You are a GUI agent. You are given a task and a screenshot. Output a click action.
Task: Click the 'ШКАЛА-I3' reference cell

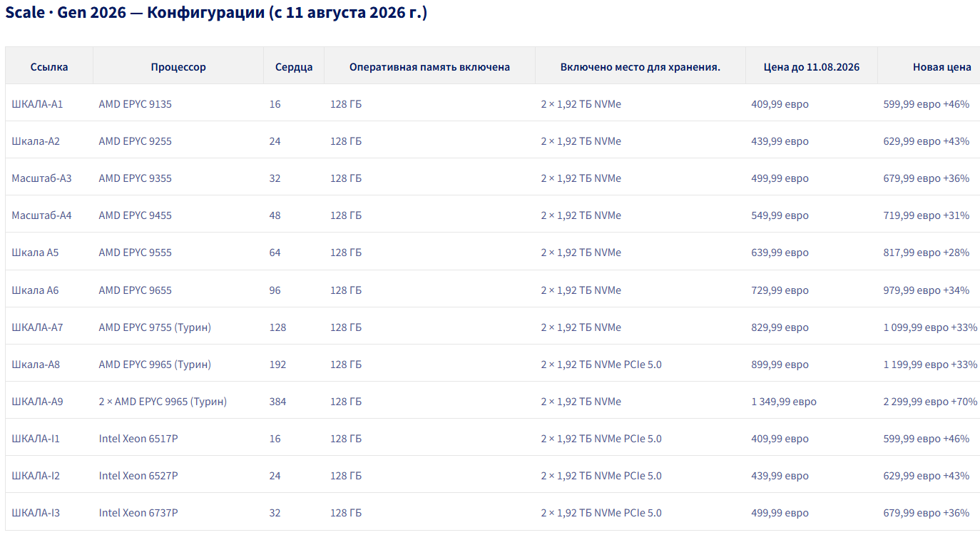(36, 513)
